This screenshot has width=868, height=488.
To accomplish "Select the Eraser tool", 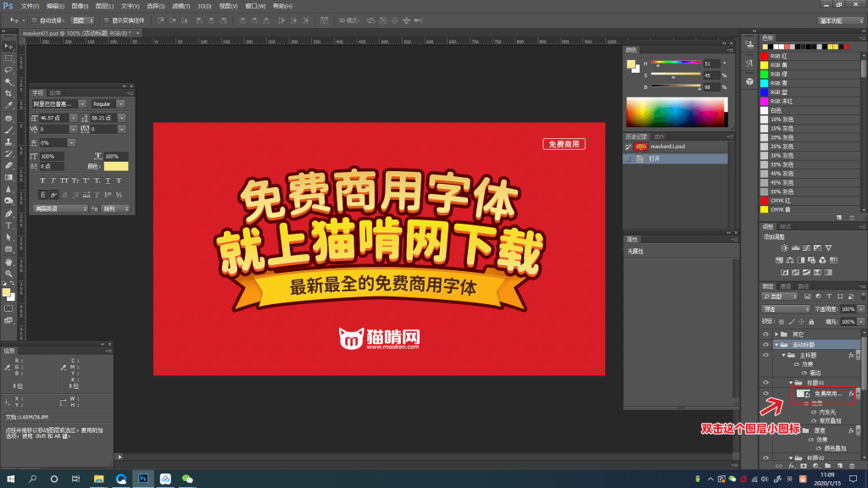I will [x=8, y=165].
